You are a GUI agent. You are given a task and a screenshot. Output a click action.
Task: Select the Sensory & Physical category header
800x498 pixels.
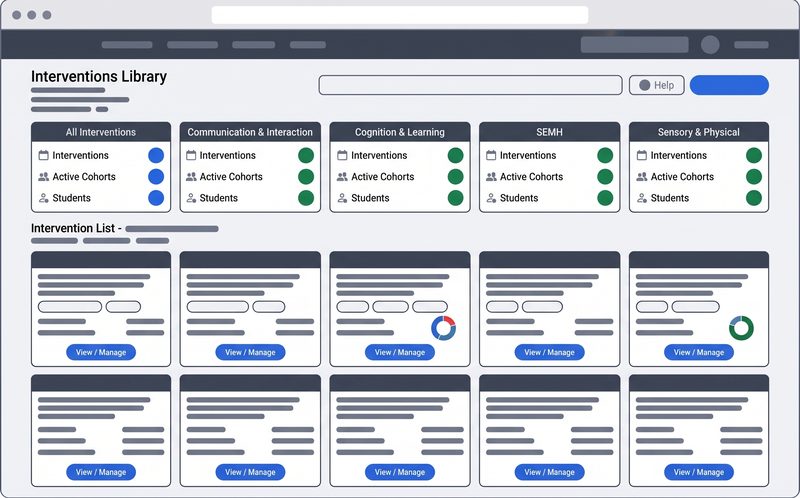(x=699, y=132)
